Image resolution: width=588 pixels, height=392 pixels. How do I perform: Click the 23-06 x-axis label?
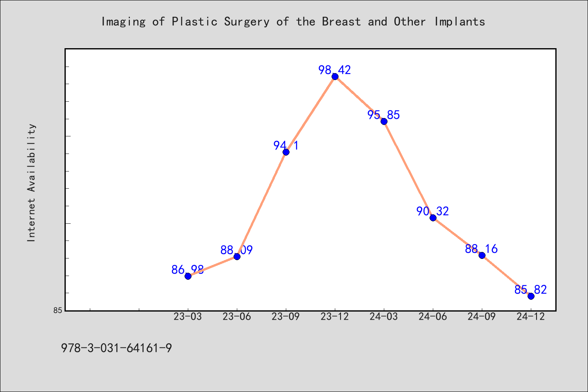coord(237,317)
